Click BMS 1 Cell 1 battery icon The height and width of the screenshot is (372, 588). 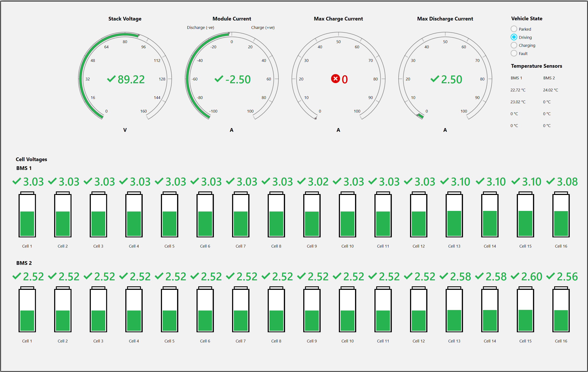pos(27,214)
